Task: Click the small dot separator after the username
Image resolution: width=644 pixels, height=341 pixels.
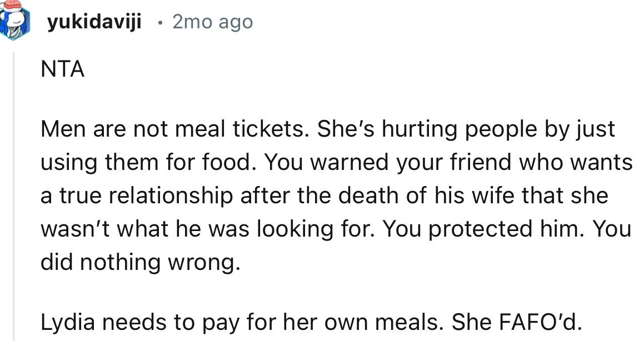Action: coord(159,22)
